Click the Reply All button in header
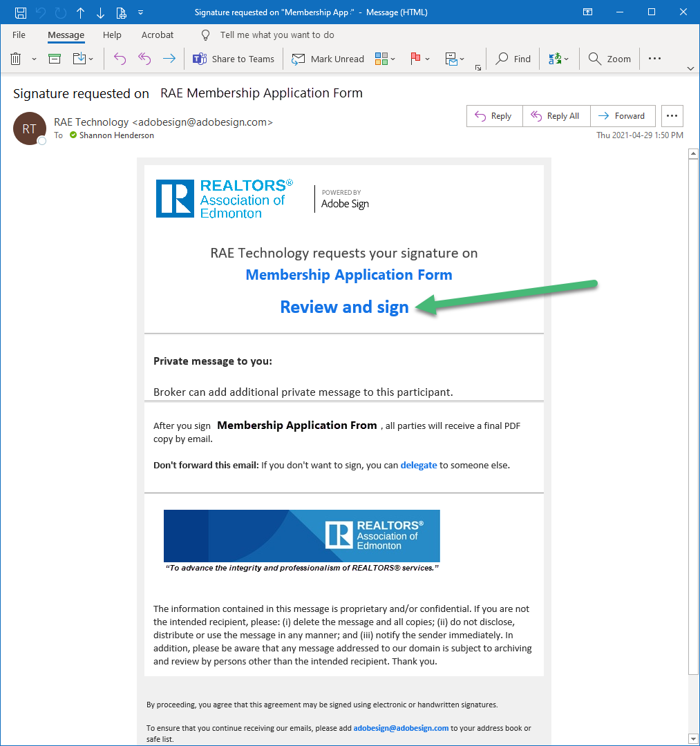This screenshot has width=700, height=746. pos(556,116)
